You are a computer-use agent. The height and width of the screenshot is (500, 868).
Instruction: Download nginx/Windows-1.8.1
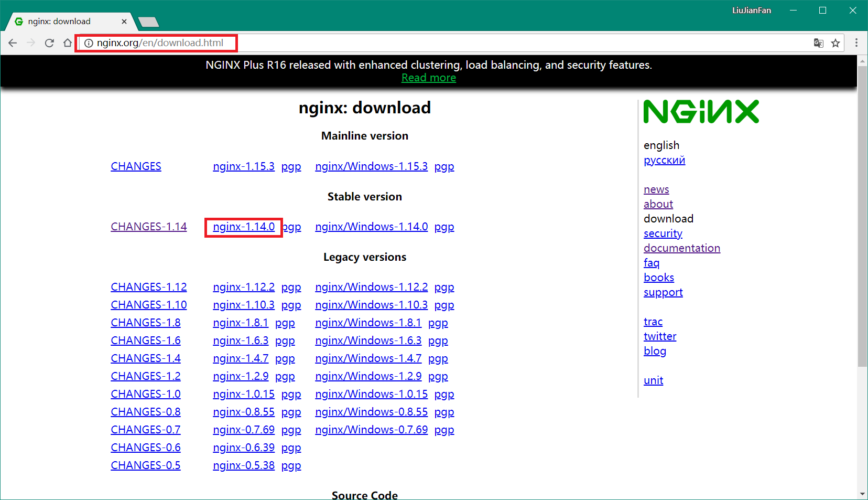368,323
